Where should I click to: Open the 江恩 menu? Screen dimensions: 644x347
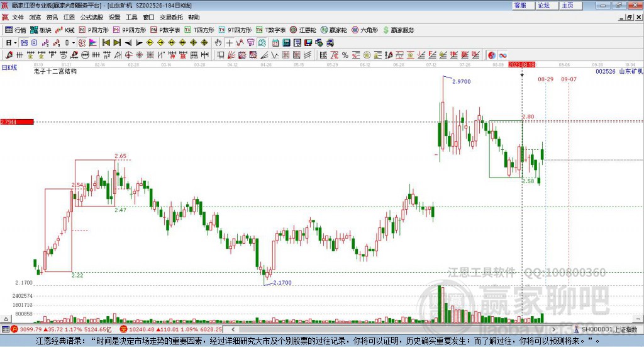[x=69, y=17]
